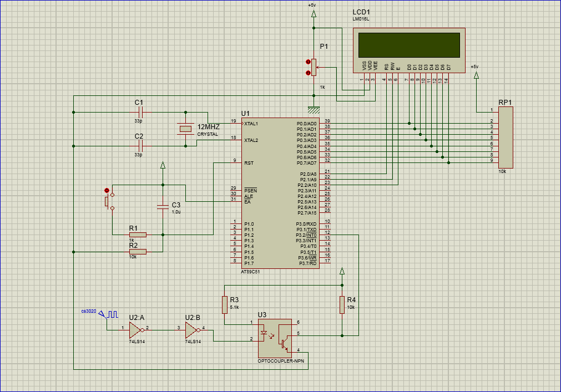
Task: Click the P3.7/RD pin label
Action: (x=308, y=263)
